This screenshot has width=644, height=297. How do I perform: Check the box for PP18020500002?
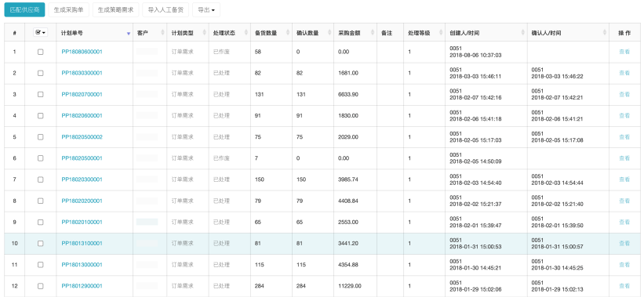pos(40,137)
